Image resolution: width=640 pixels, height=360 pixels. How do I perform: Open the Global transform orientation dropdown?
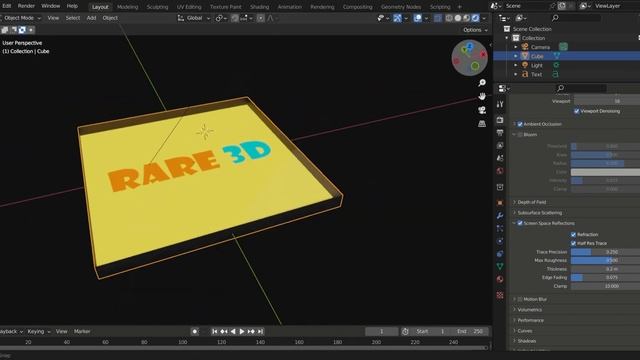tap(194, 18)
